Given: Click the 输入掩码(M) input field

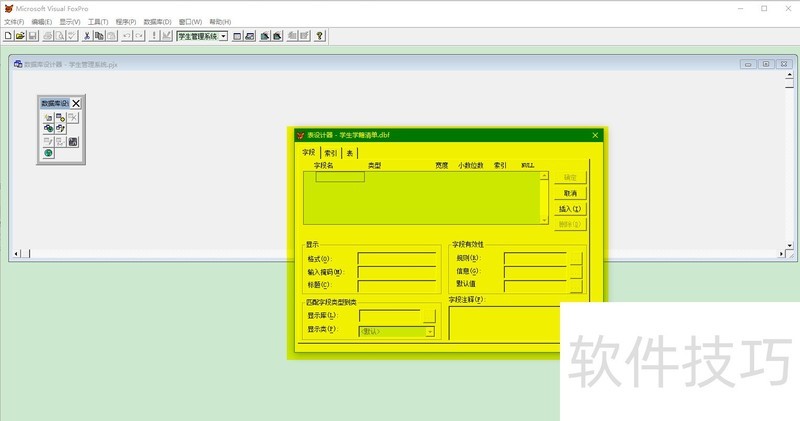Looking at the screenshot, I should click(397, 272).
